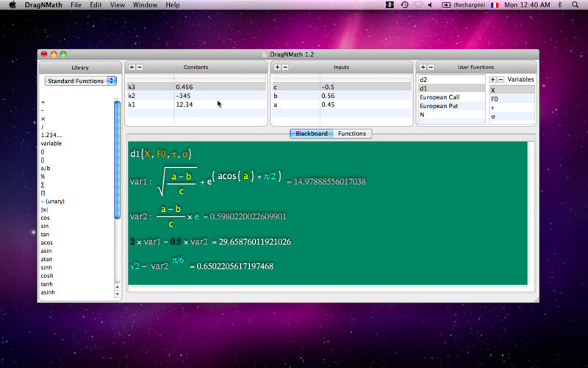This screenshot has width=588, height=368.
Task: Select the European Call user function
Action: [451, 97]
